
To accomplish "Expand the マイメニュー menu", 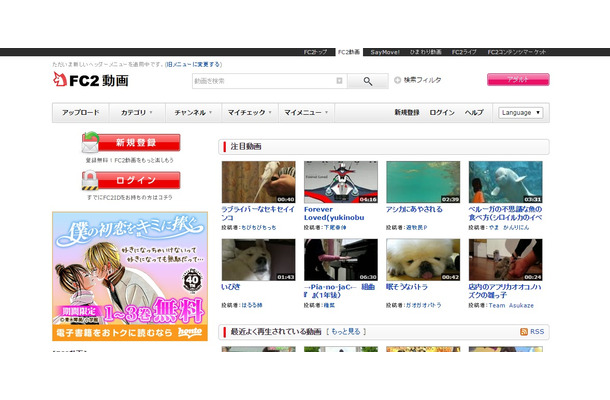I will 306,112.
